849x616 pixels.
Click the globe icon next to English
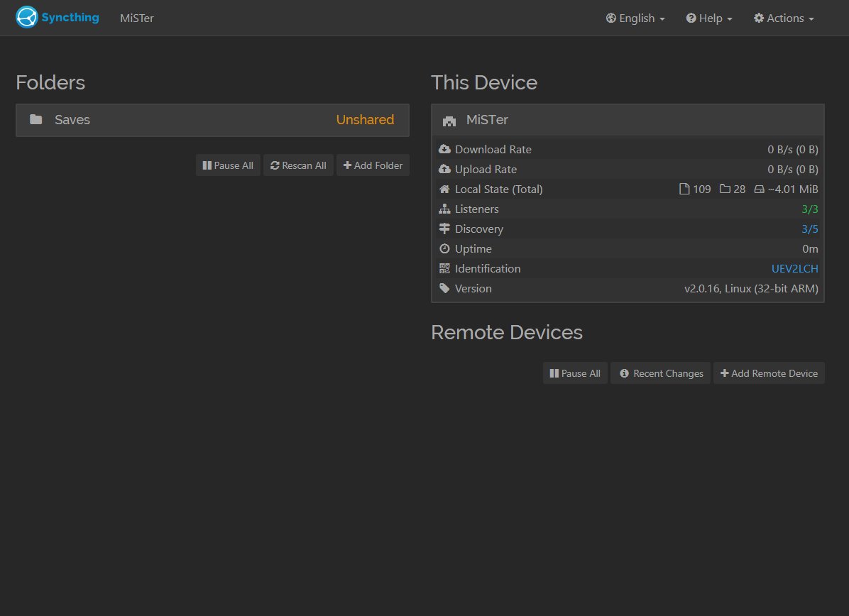[610, 18]
